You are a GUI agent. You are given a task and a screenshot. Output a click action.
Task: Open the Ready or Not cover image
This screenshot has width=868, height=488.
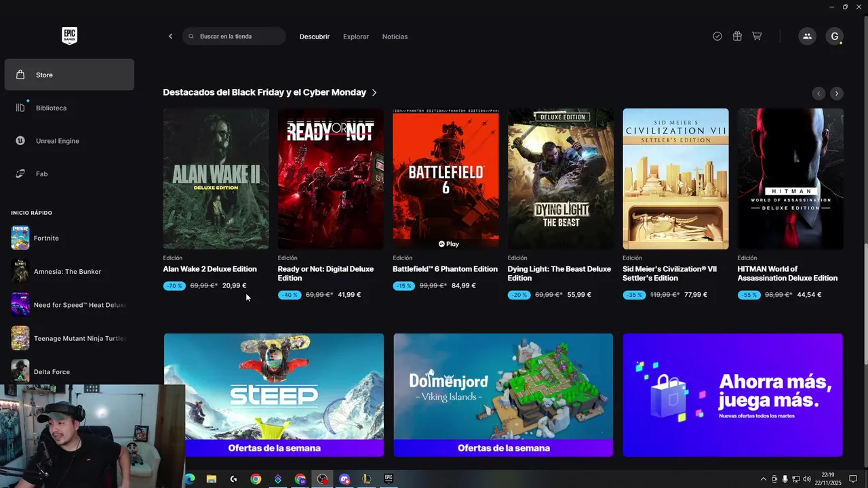tap(331, 179)
